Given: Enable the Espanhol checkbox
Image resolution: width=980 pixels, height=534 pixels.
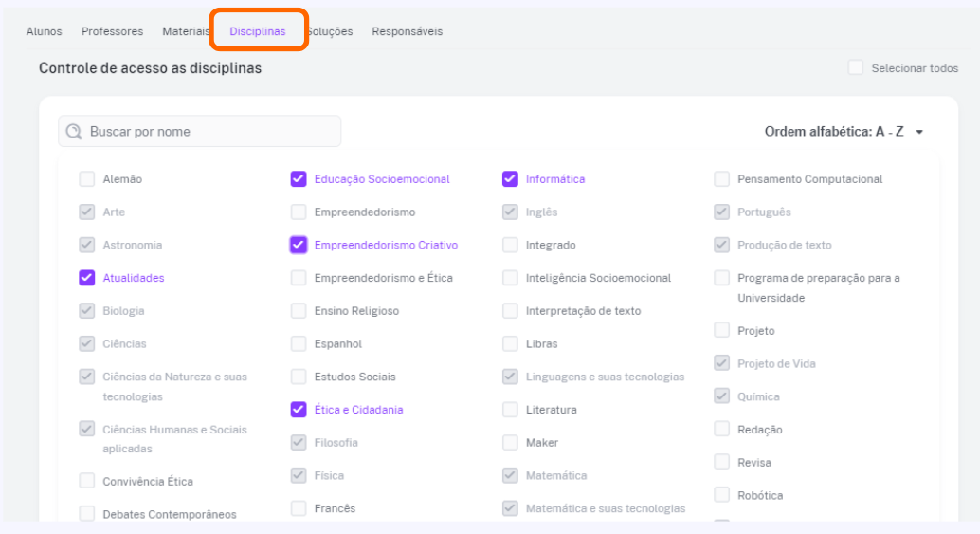Looking at the screenshot, I should 299,343.
